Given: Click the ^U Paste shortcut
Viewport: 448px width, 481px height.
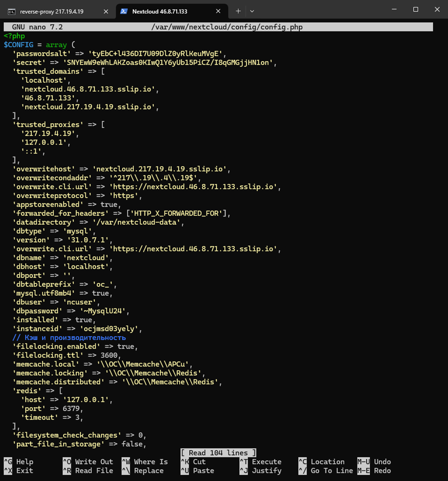Looking at the screenshot, I should click(x=198, y=471).
